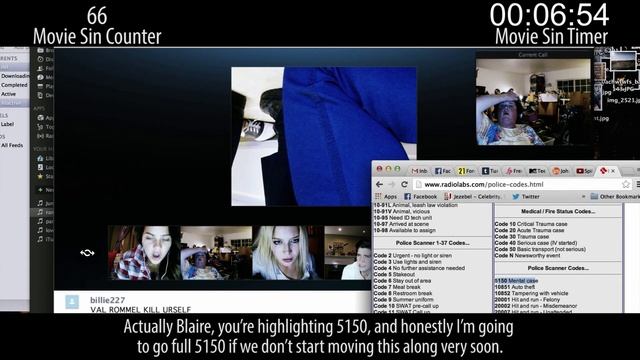Select the Current Call video thumbnail
This screenshot has width=640, height=360.
pos(533,102)
